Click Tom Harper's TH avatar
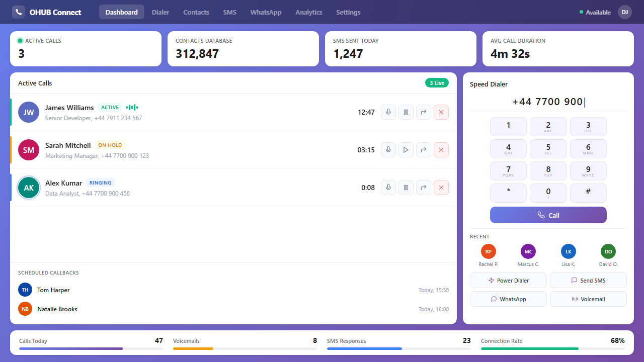The height and width of the screenshot is (362, 644). [25, 290]
